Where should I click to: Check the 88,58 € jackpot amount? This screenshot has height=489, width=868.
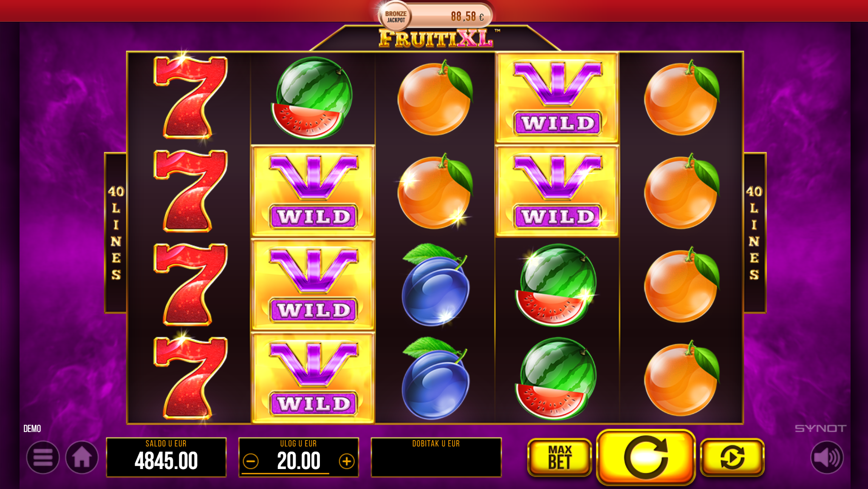coord(467,17)
